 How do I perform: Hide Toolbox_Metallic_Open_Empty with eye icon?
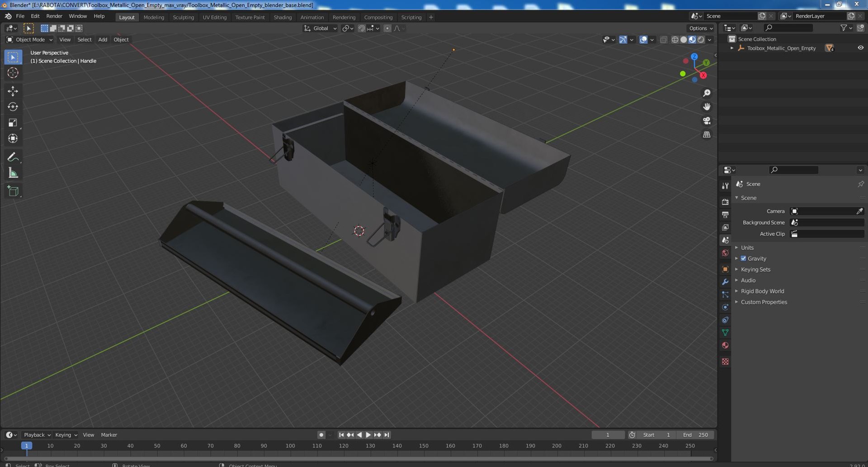click(860, 48)
